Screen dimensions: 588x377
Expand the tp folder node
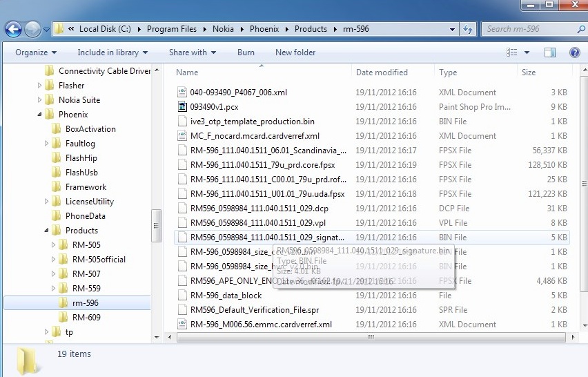coord(46,332)
